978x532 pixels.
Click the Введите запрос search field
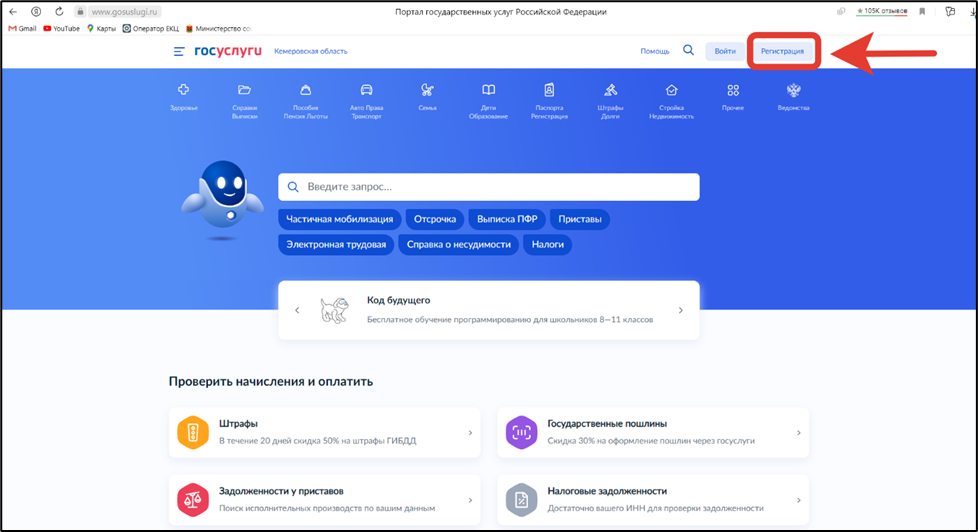[488, 186]
